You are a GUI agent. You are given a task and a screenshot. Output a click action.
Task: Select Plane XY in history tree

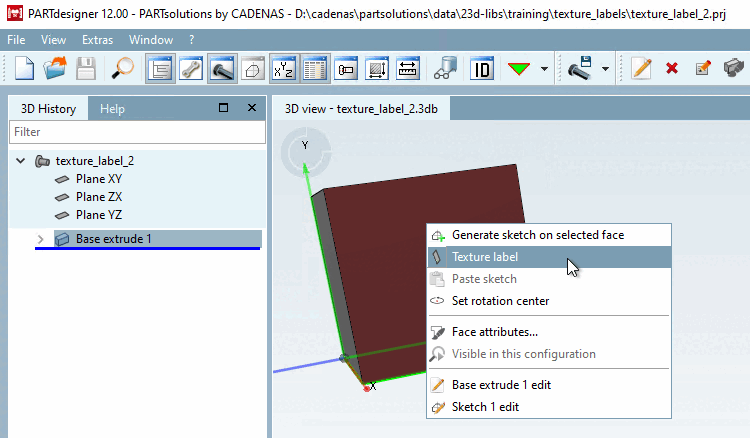[x=99, y=179]
